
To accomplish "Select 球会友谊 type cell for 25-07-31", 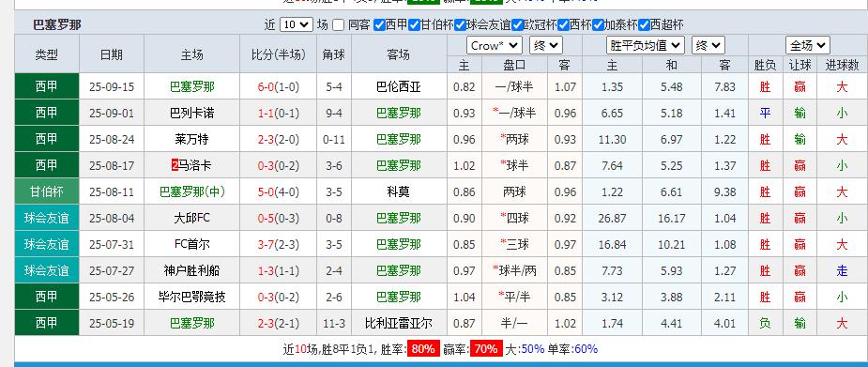I will pos(47,244).
